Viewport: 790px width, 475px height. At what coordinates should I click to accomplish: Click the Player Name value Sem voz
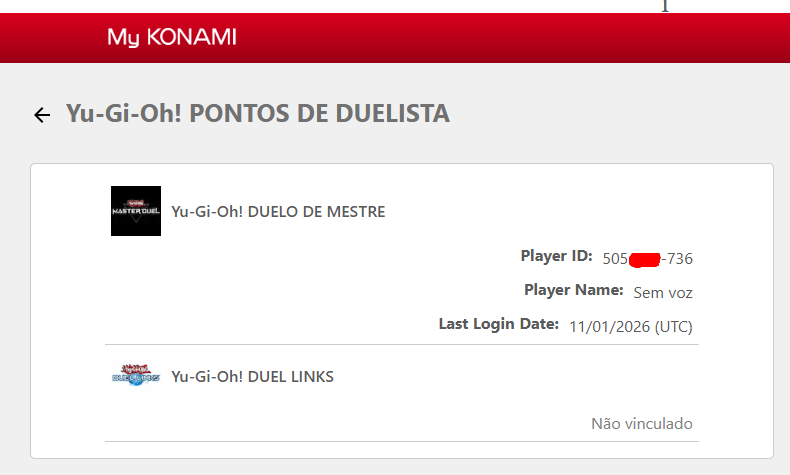click(x=663, y=293)
